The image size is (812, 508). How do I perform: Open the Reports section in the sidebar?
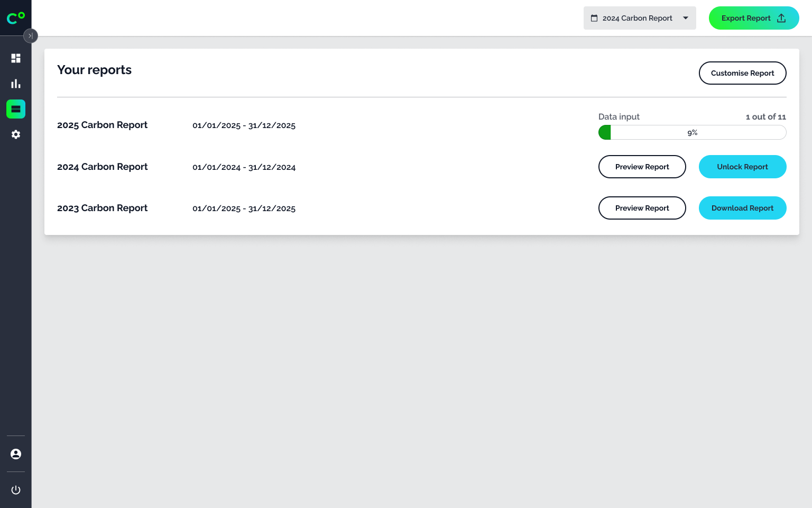(x=15, y=109)
